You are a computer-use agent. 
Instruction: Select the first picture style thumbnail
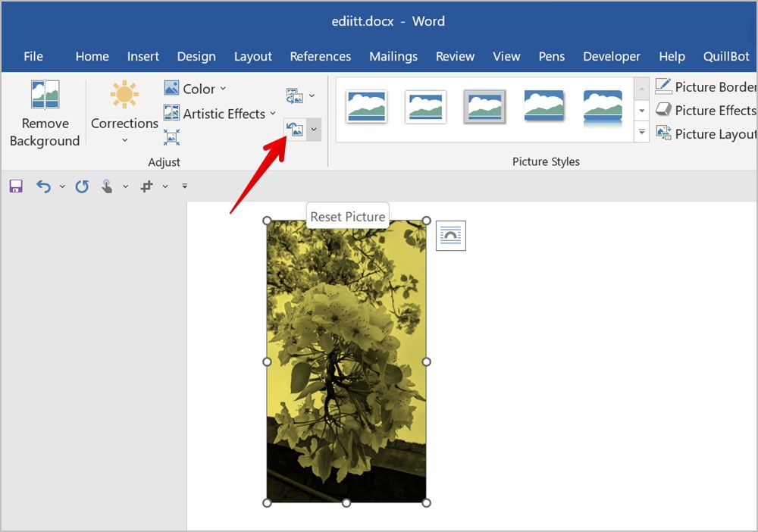(366, 107)
